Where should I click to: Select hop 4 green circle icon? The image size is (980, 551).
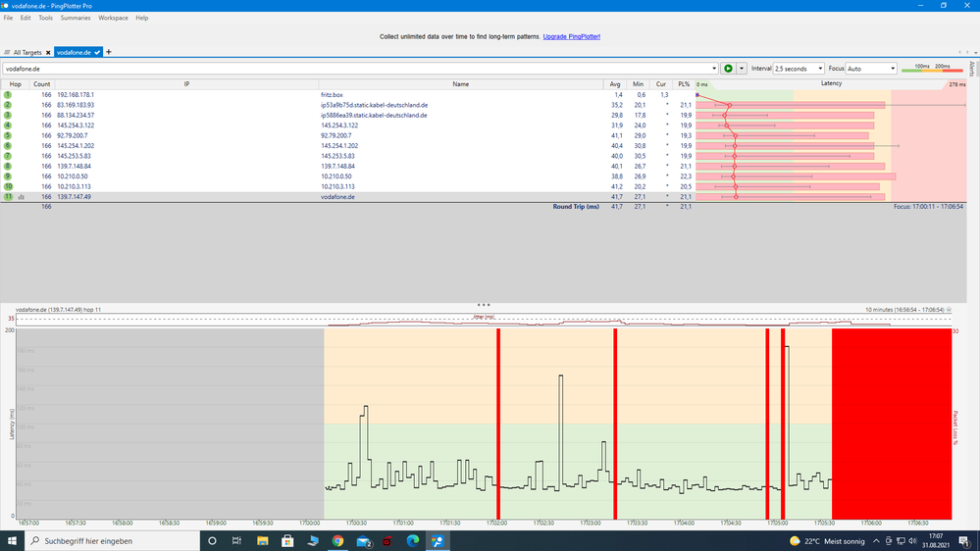(8, 125)
